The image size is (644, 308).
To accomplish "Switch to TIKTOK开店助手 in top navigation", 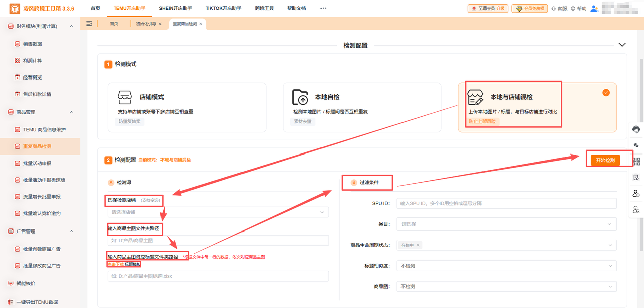I will click(223, 8).
